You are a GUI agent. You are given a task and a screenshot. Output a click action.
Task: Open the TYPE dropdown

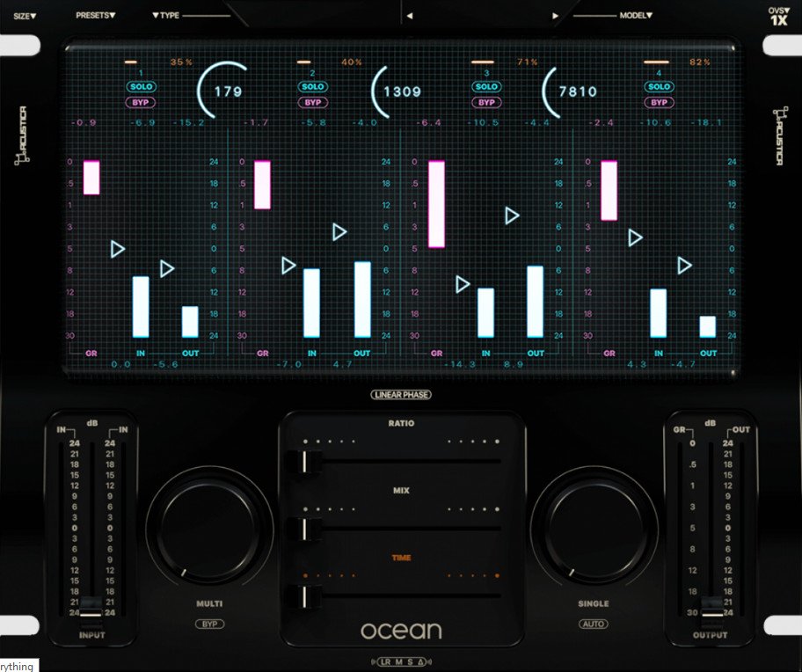165,16
